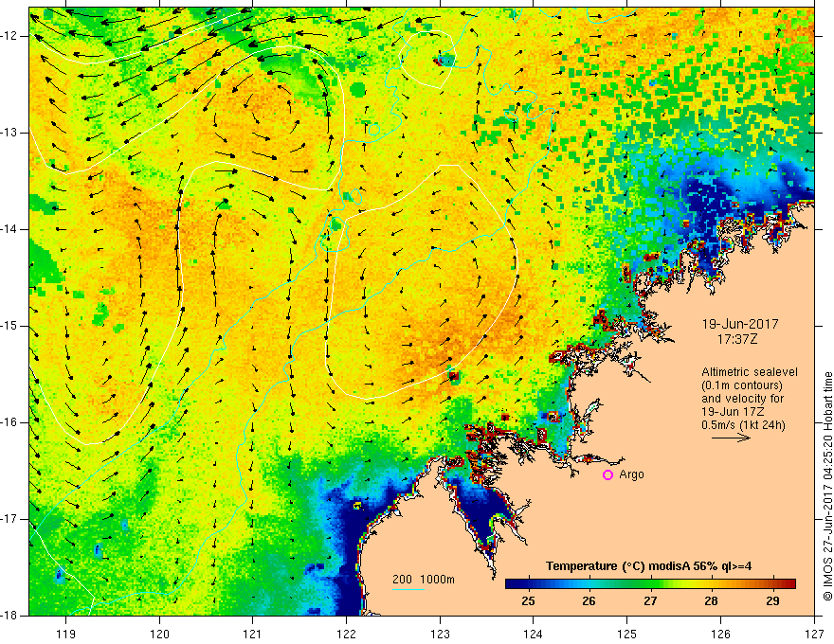Image resolution: width=834 pixels, height=644 pixels.
Task: Click longitude axis label '120'
Action: [159, 634]
